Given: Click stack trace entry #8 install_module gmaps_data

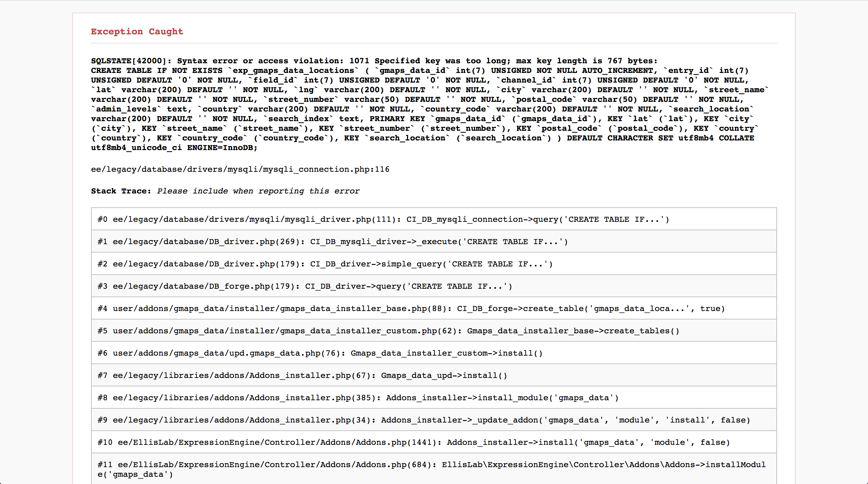Looking at the screenshot, I should pyautogui.click(x=434, y=398).
